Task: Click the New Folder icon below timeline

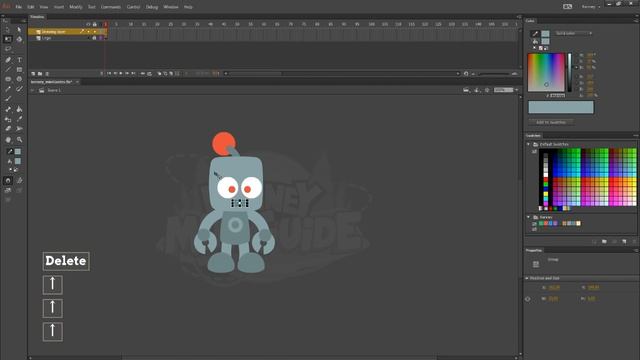Action: (x=40, y=73)
